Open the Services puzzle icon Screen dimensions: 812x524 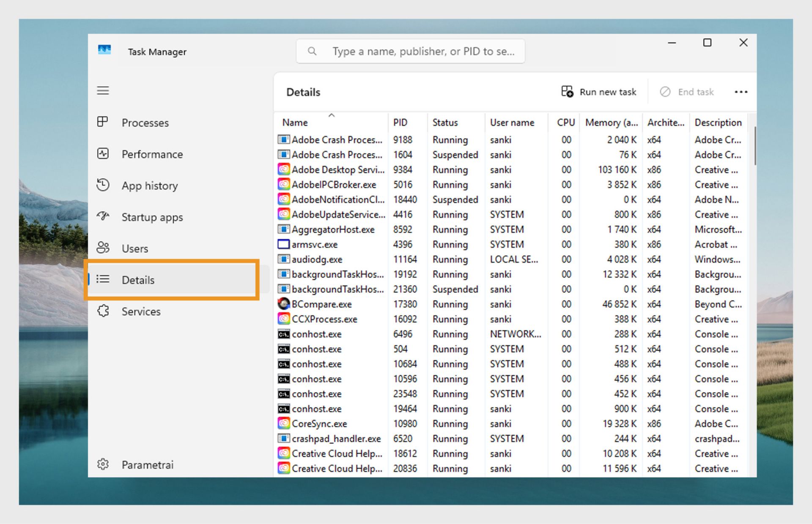click(103, 311)
